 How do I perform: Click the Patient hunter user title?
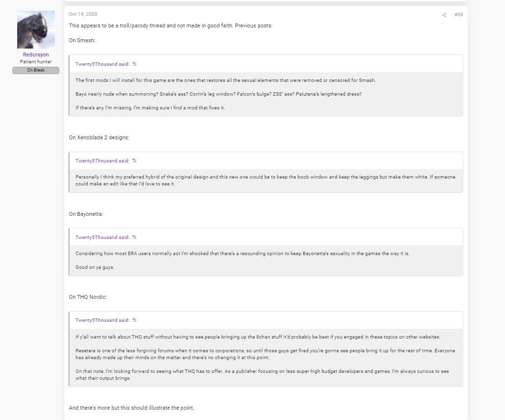36,61
